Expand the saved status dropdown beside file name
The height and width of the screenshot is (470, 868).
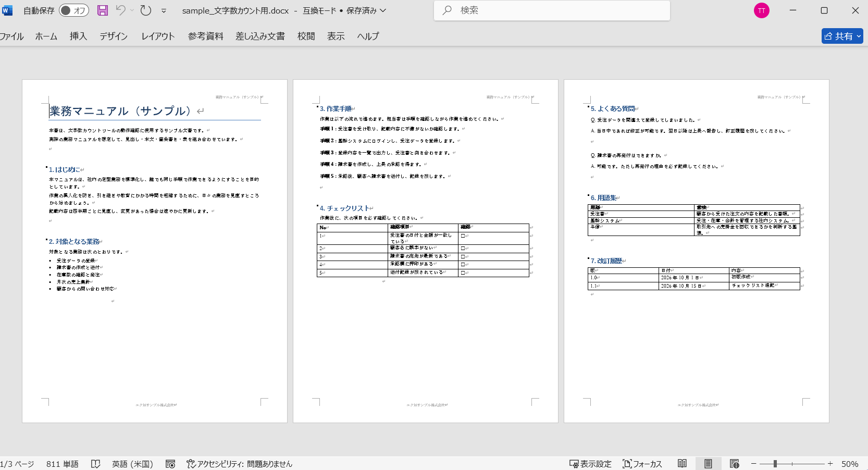(383, 10)
